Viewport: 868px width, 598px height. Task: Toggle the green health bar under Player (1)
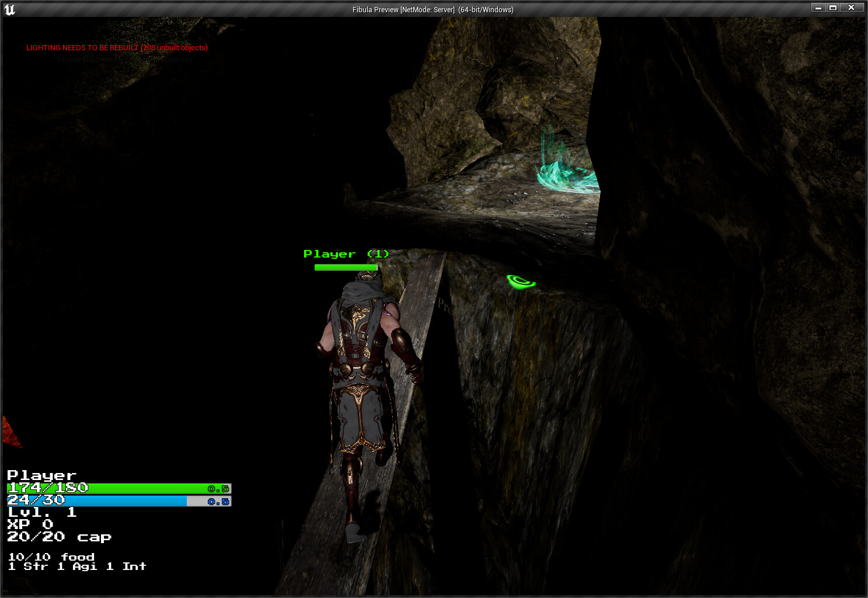pos(346,267)
